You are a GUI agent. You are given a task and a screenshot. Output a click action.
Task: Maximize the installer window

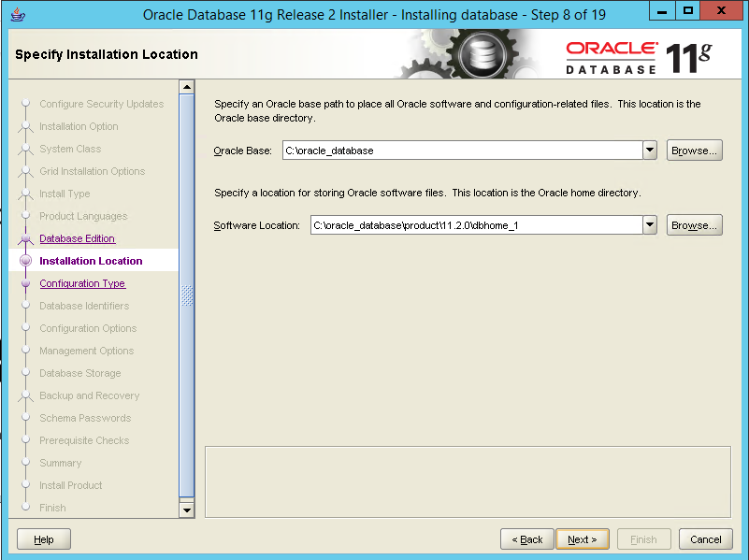(688, 11)
